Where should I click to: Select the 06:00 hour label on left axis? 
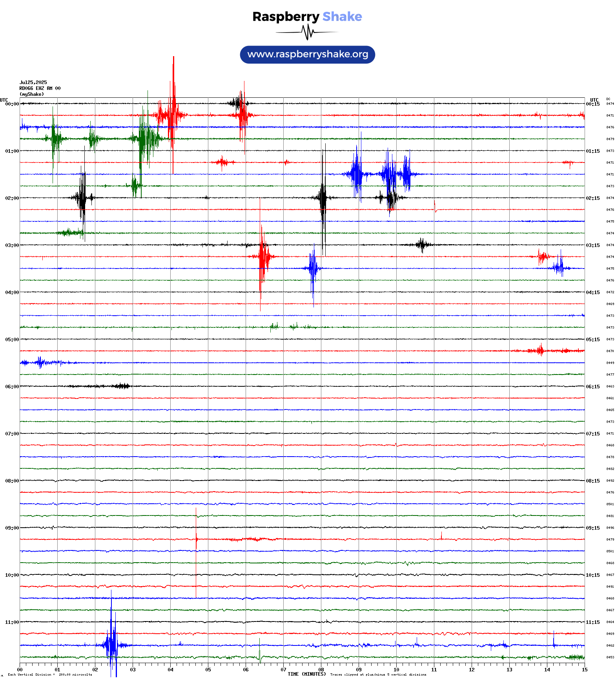(12, 387)
